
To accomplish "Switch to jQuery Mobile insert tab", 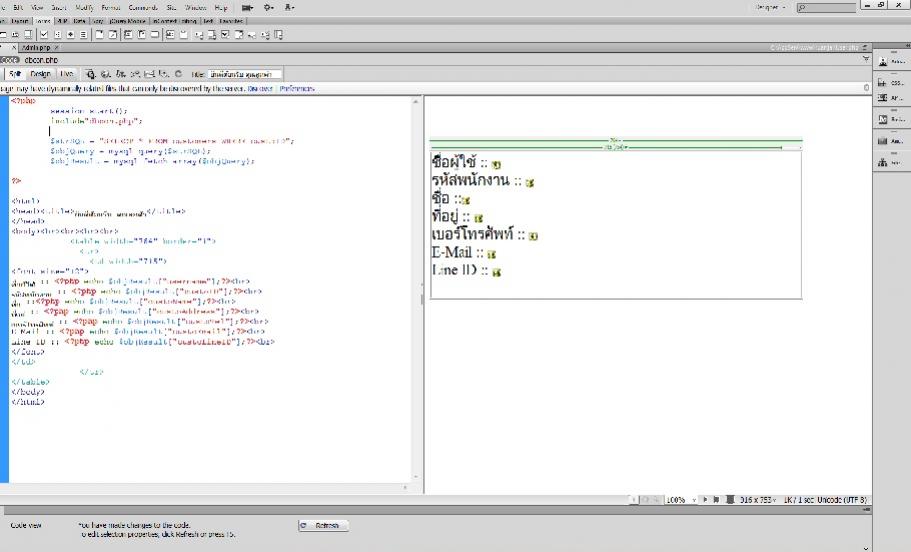I will tap(128, 21).
